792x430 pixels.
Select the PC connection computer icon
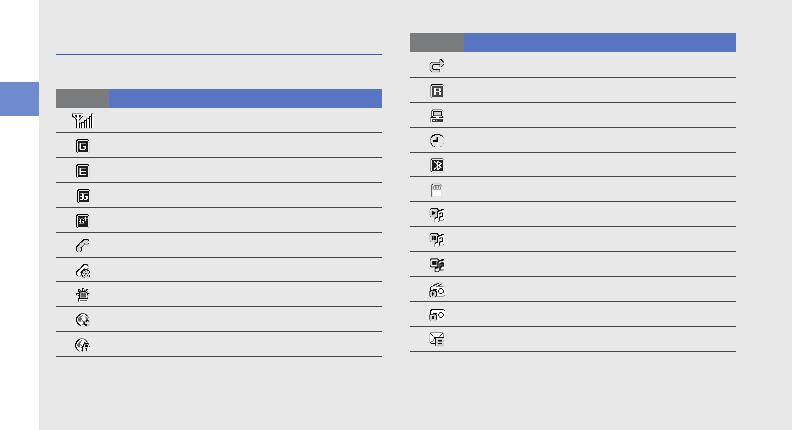pyautogui.click(x=437, y=115)
